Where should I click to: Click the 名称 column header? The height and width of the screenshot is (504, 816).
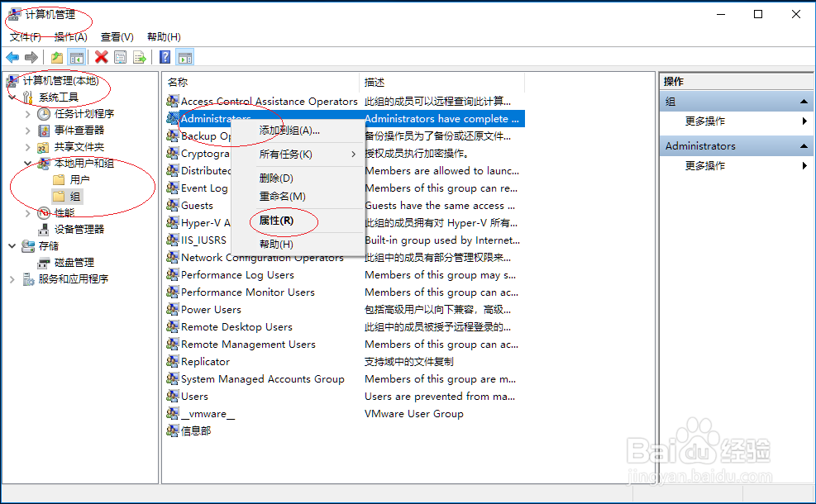coord(175,82)
